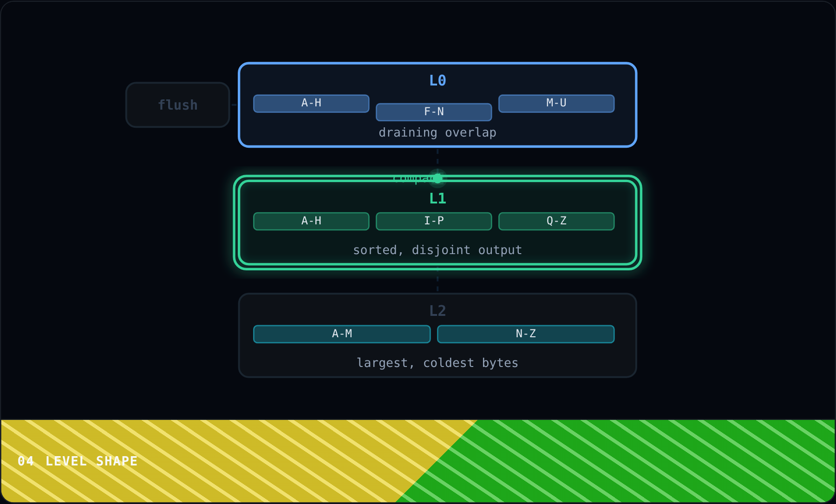
Task: Select the L1 level heading
Action: point(438,199)
